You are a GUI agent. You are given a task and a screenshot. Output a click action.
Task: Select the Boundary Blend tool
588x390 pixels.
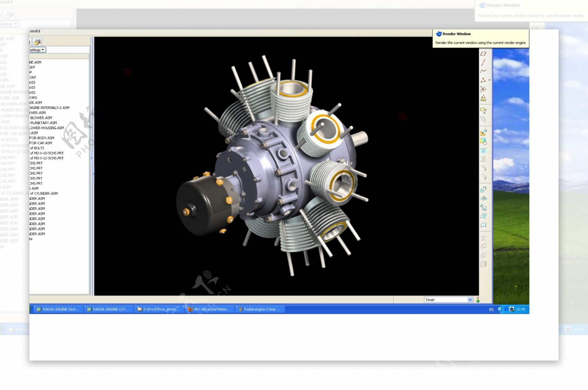[x=483, y=216]
